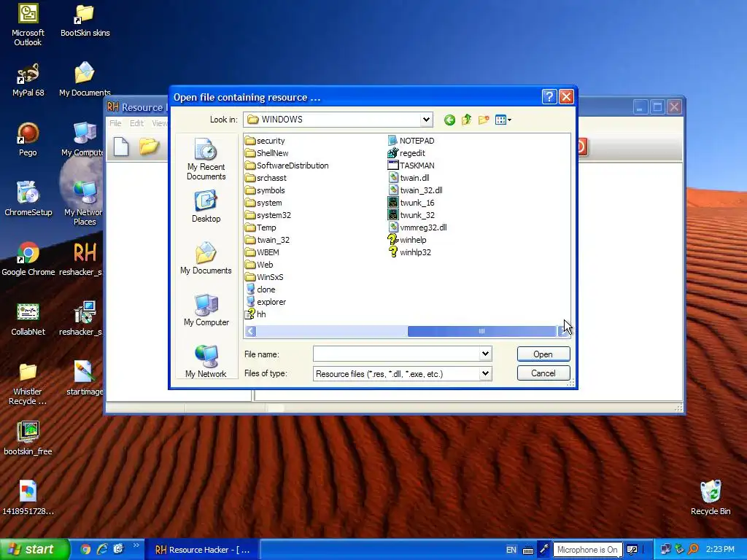Select the twain.dll file
The height and width of the screenshot is (560, 747).
[x=409, y=178]
